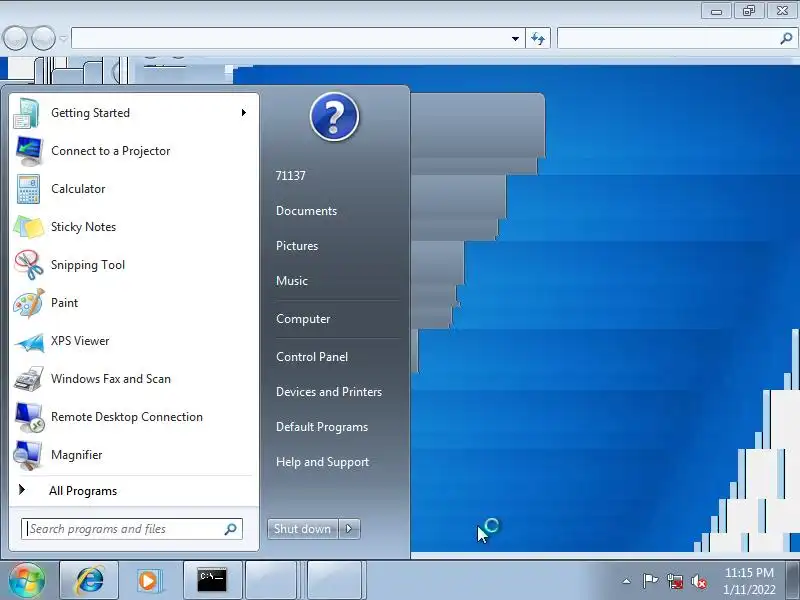800x600 pixels.
Task: Open Control Panel from Start menu
Action: 312,357
